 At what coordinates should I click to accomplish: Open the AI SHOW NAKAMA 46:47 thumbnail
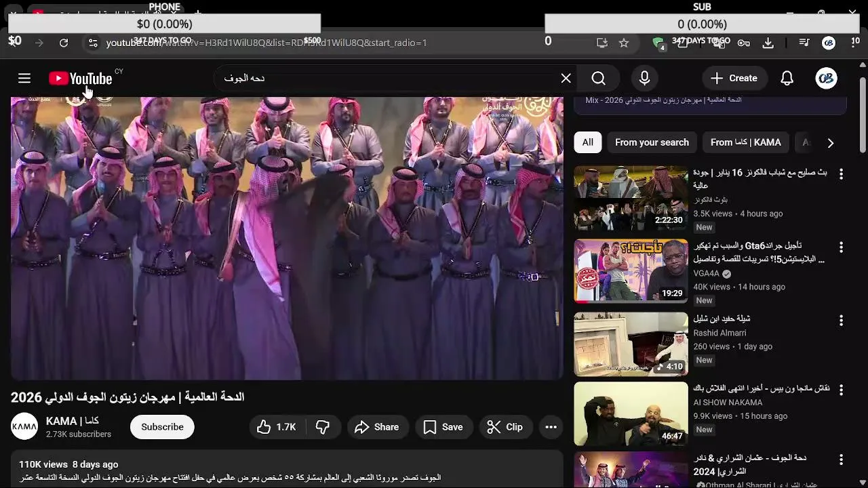[x=631, y=414]
